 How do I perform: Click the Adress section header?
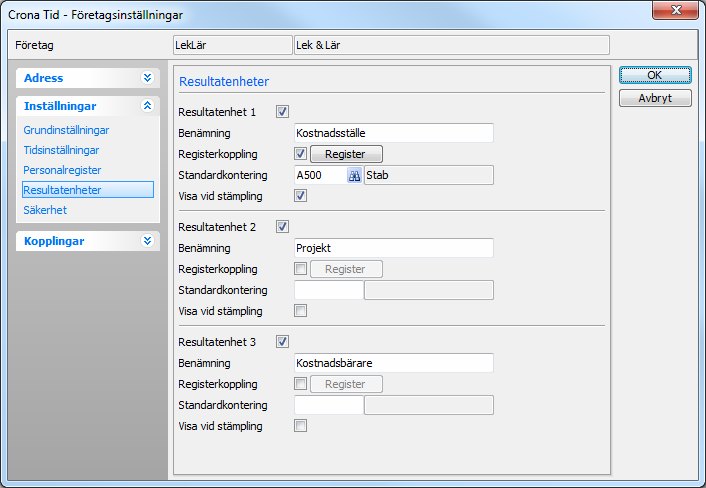pyautogui.click(x=88, y=78)
